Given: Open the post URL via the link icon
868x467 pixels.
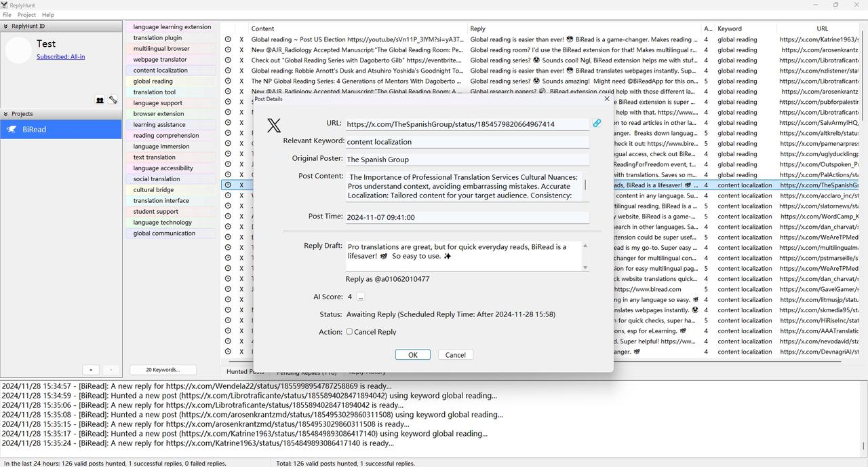Looking at the screenshot, I should [597, 124].
